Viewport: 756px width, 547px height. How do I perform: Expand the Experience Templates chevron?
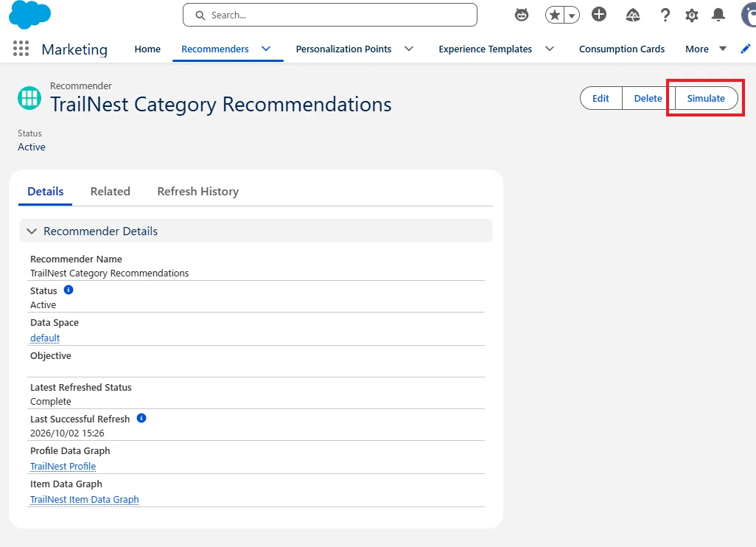(x=550, y=49)
